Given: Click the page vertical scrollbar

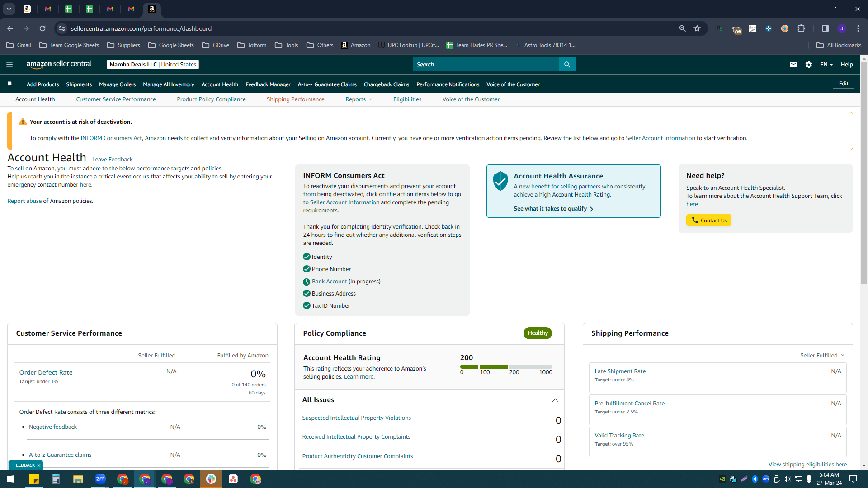Looking at the screenshot, I should click(x=864, y=174).
